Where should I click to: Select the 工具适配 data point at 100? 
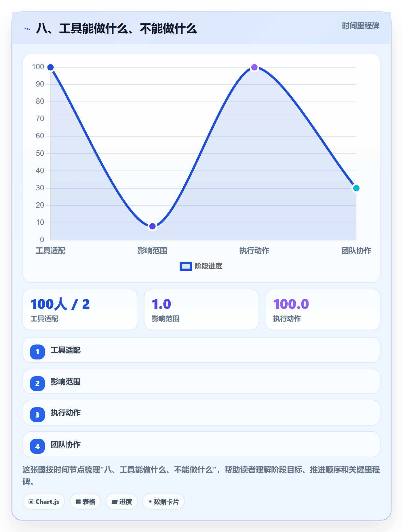tap(50, 67)
